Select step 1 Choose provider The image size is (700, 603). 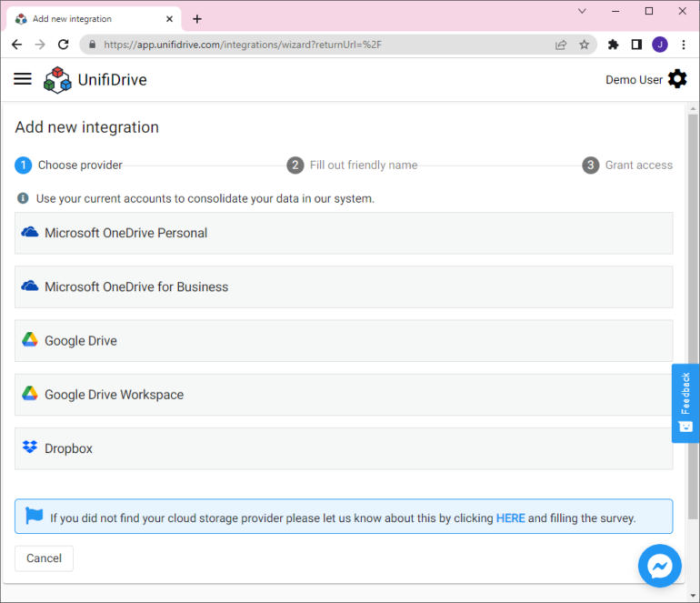tap(68, 166)
